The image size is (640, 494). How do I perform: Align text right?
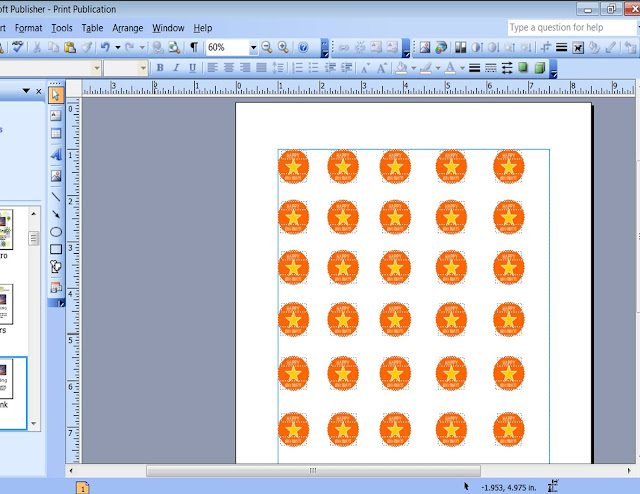pos(245,68)
